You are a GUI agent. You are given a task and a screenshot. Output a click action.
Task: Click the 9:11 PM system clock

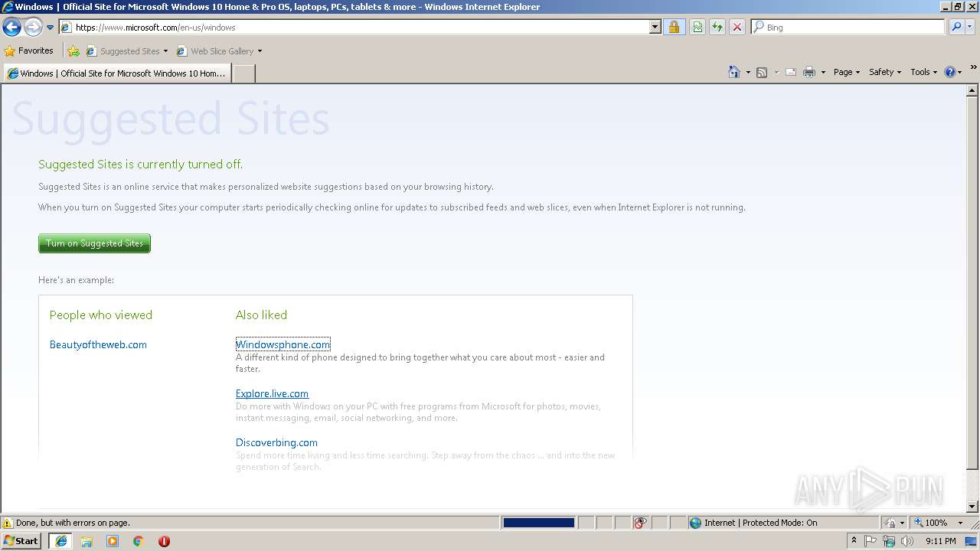click(940, 541)
